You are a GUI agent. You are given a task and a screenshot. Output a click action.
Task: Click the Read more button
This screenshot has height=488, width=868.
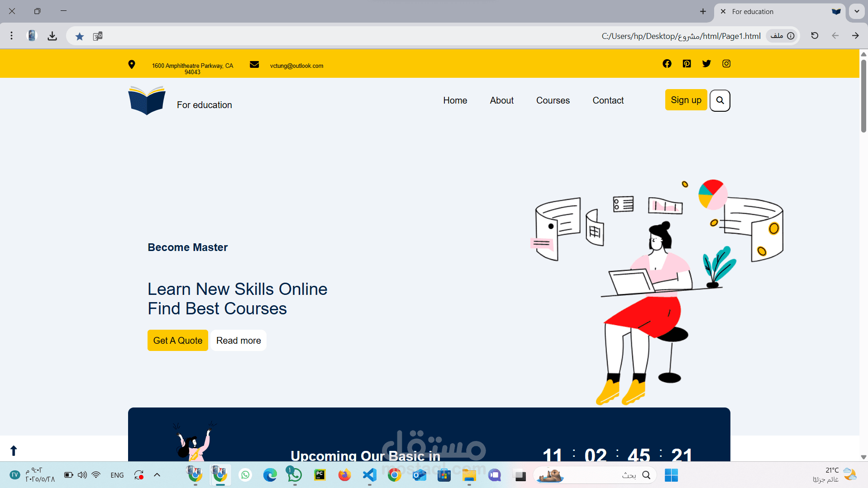[238, 340]
